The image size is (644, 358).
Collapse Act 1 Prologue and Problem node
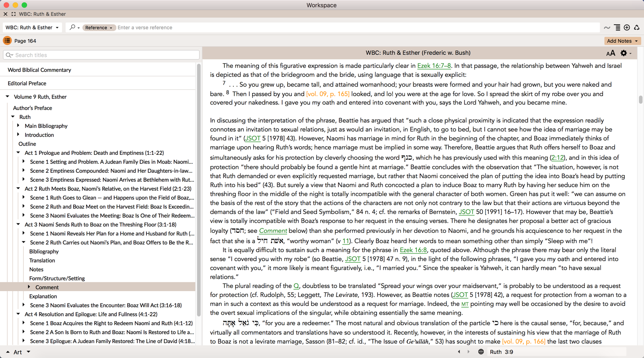tap(18, 153)
